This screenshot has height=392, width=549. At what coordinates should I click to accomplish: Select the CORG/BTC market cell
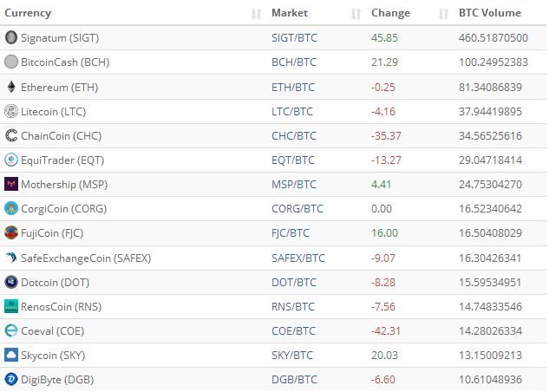pos(297,208)
